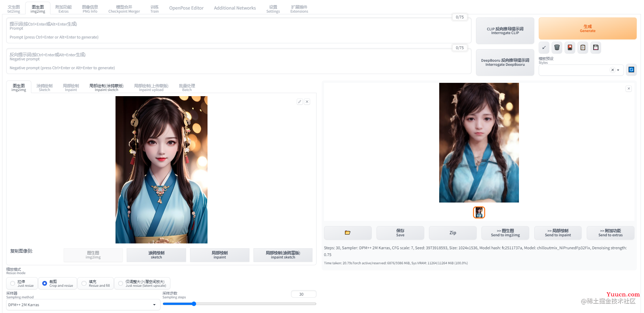This screenshot has width=644, height=313.
Task: Open the Settings tab
Action: pos(273,9)
